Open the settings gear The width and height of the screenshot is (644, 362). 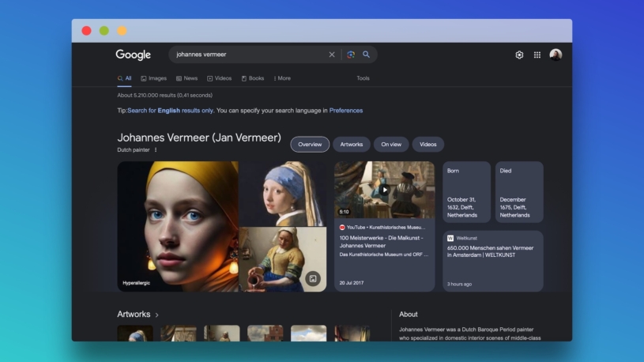[519, 55]
